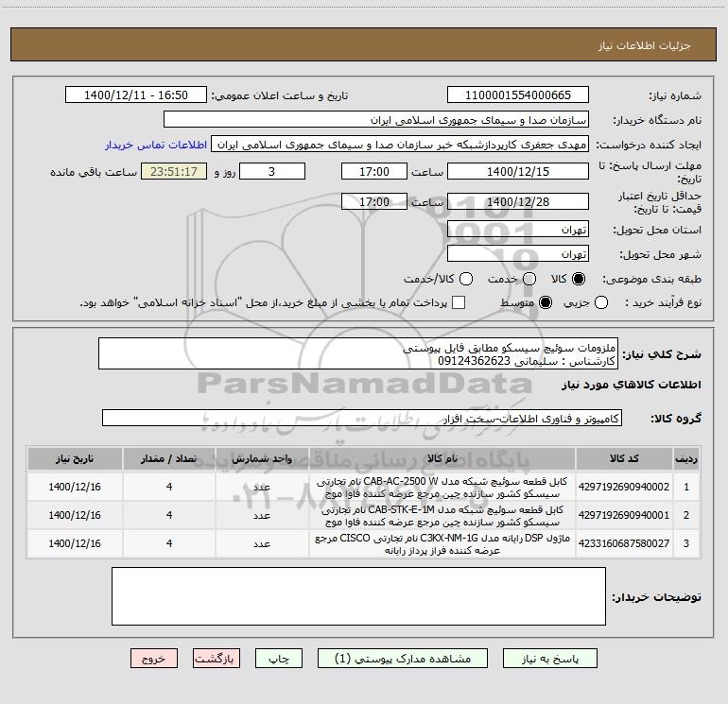The image size is (728, 704).
Task: Click the تاریخ نیاز column header
Action: 75,459
